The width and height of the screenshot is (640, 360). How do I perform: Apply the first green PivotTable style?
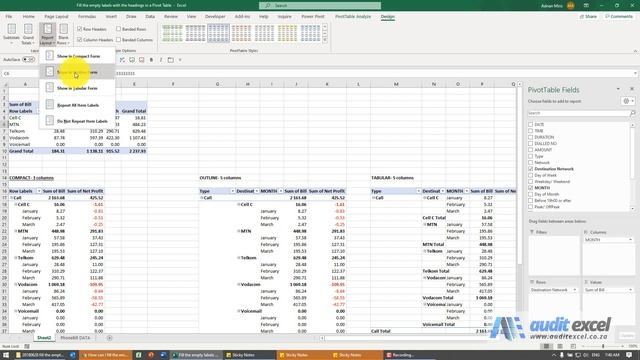click(172, 33)
